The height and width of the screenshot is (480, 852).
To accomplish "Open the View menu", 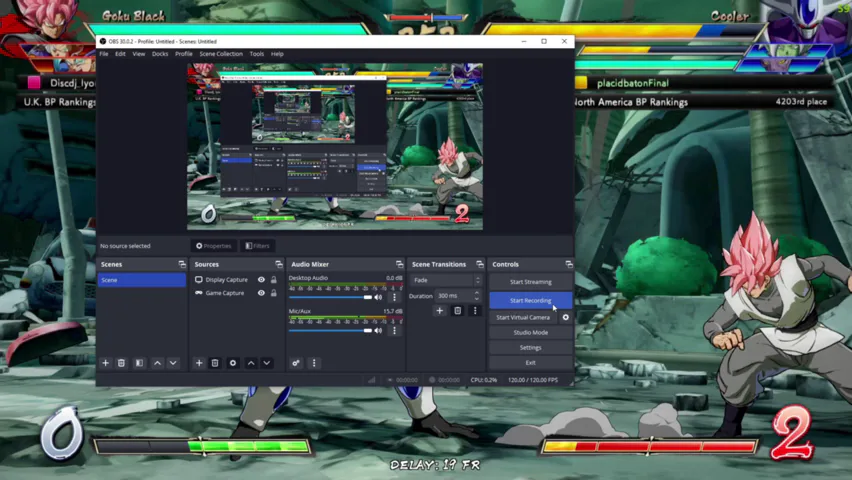I will click(x=139, y=54).
